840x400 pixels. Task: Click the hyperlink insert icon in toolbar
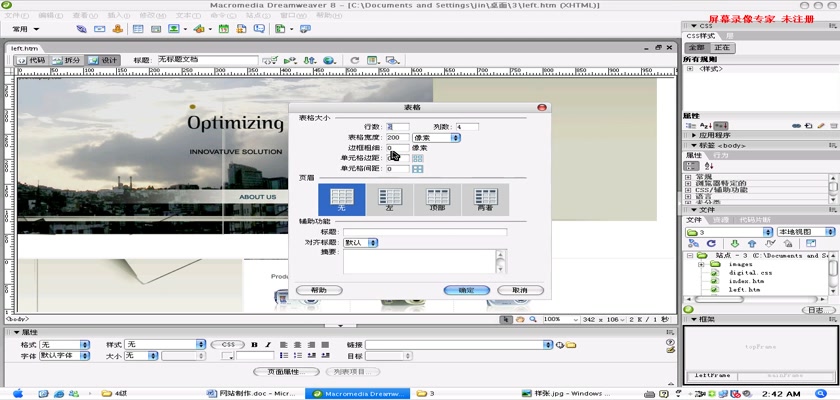(x=81, y=29)
